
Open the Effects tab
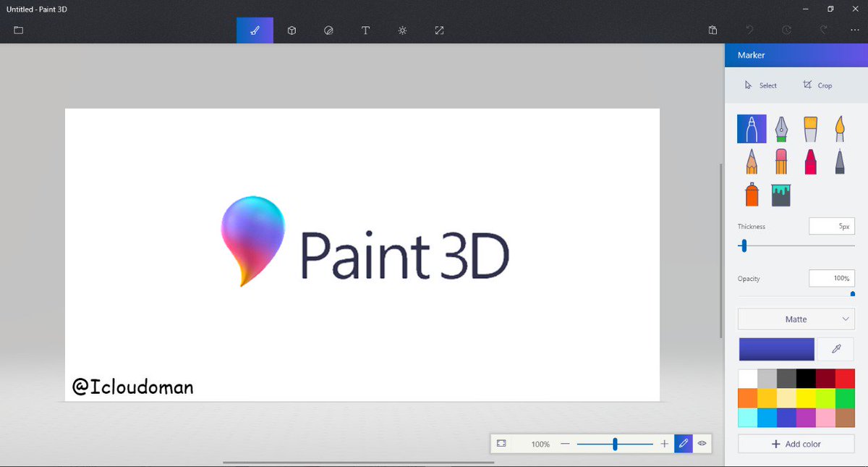(402, 30)
